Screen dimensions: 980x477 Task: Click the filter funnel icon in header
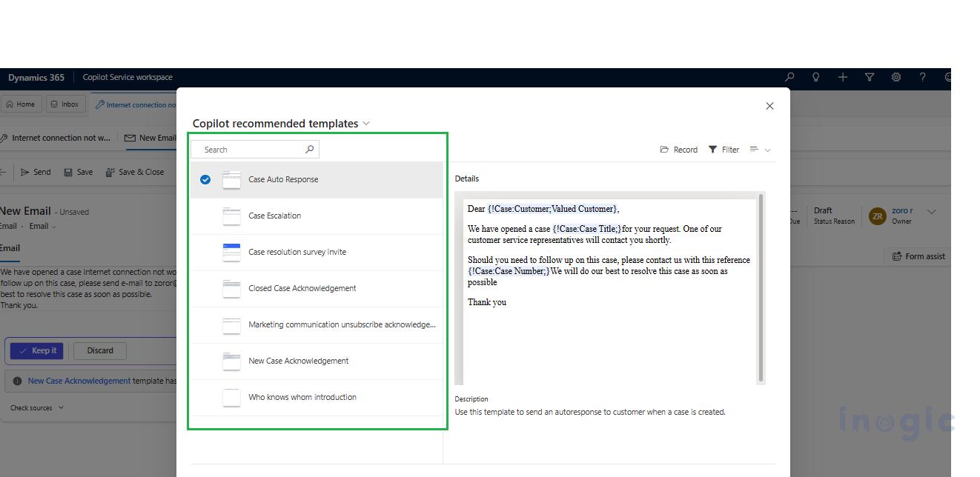coord(869,77)
